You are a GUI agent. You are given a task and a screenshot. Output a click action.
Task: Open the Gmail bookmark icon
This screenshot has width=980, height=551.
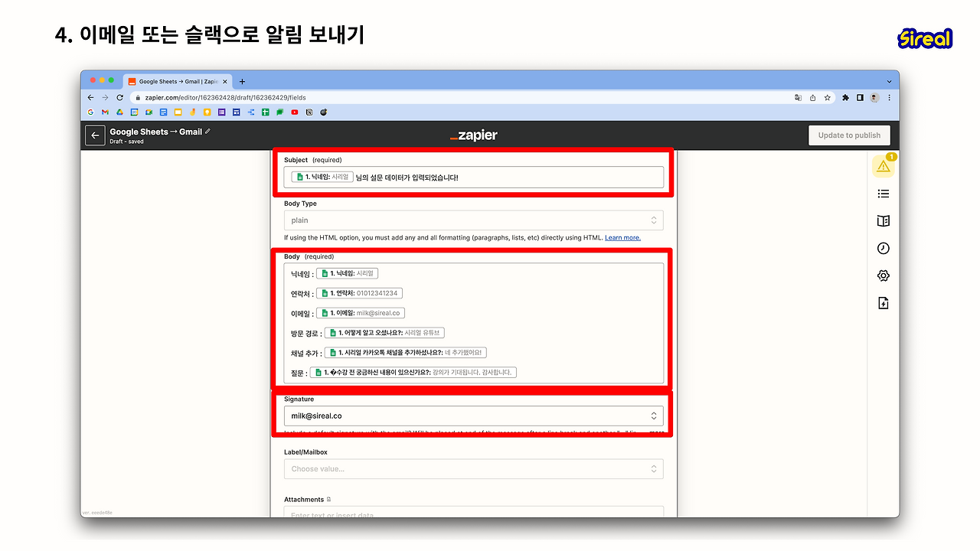coord(106,112)
